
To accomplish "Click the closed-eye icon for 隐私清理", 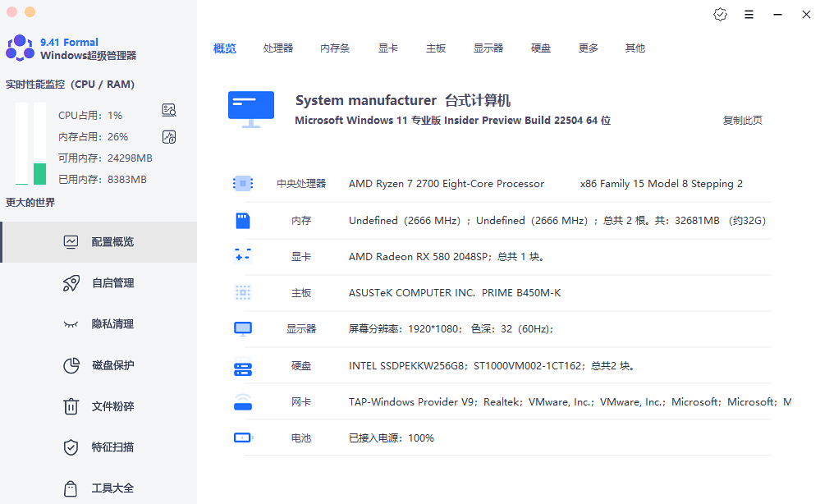I will coord(71,324).
